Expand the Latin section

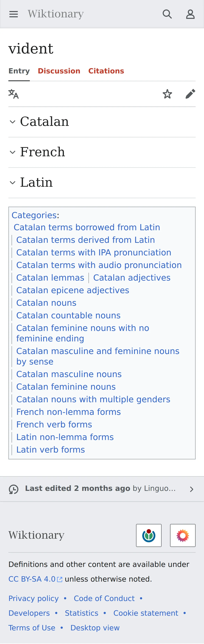point(102,183)
